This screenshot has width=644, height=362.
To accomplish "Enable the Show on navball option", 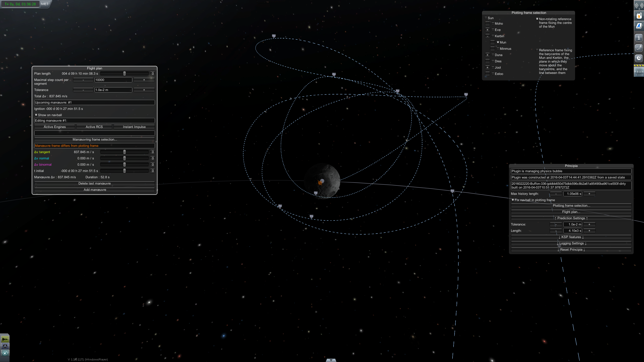I will pyautogui.click(x=36, y=115).
